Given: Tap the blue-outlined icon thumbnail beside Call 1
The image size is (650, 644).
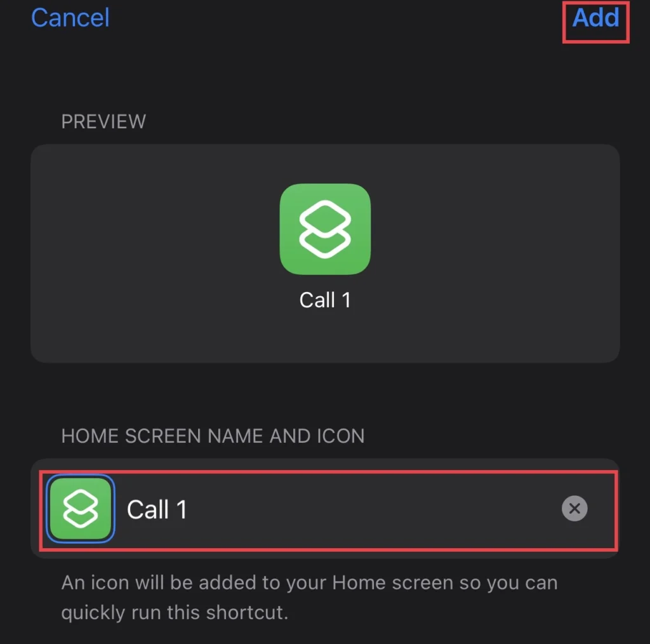Looking at the screenshot, I should (81, 508).
